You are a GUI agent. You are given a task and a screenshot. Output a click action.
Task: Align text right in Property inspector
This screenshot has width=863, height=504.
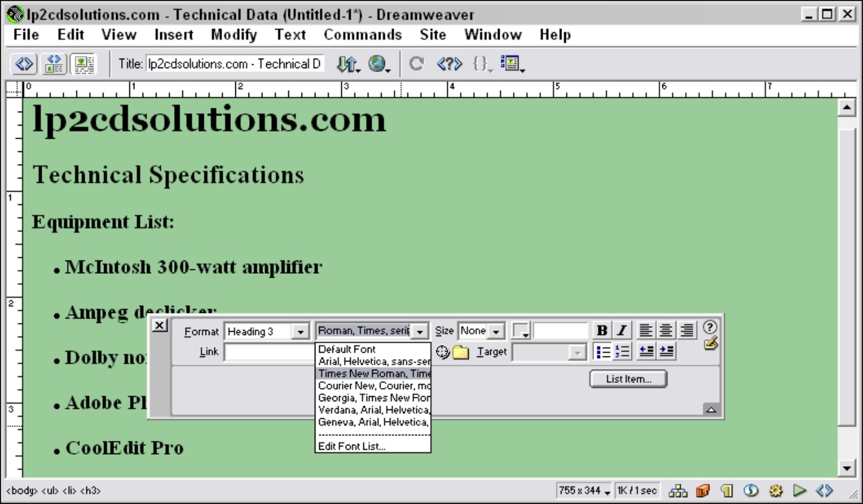pyautogui.click(x=688, y=331)
